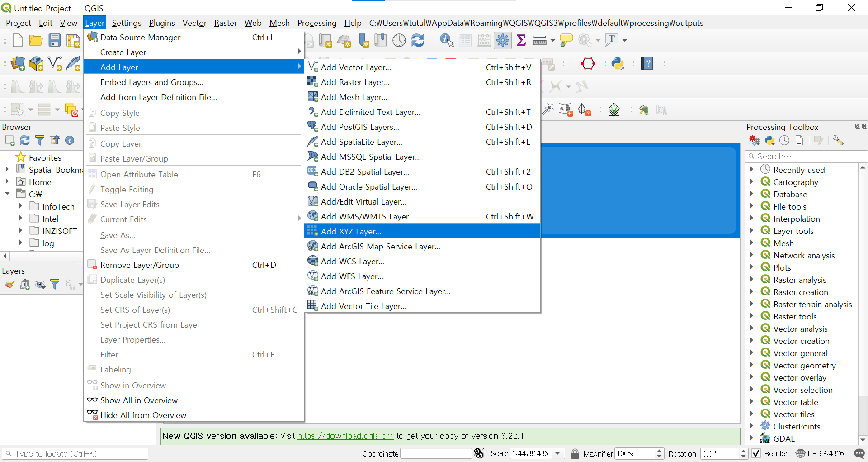Click Enable Properties info icon in Browser
Screen dimensions: 868x462
click(70, 140)
